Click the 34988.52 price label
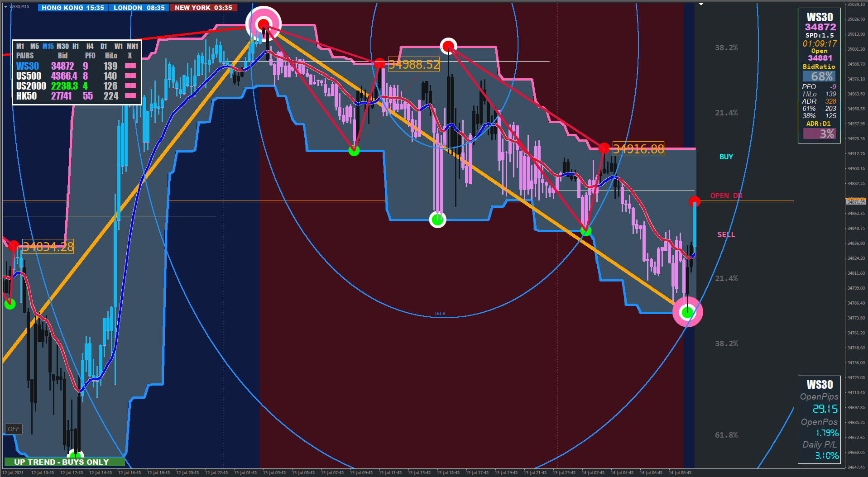 tap(414, 64)
